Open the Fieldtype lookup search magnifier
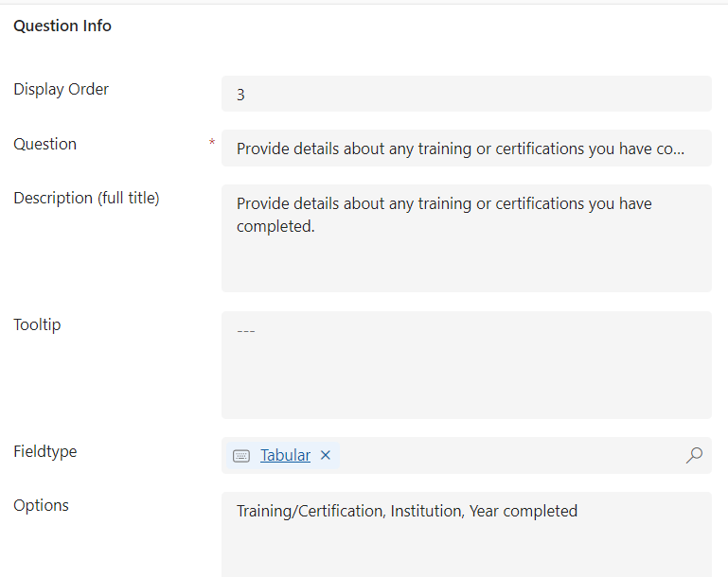The image size is (728, 577). pyautogui.click(x=694, y=455)
